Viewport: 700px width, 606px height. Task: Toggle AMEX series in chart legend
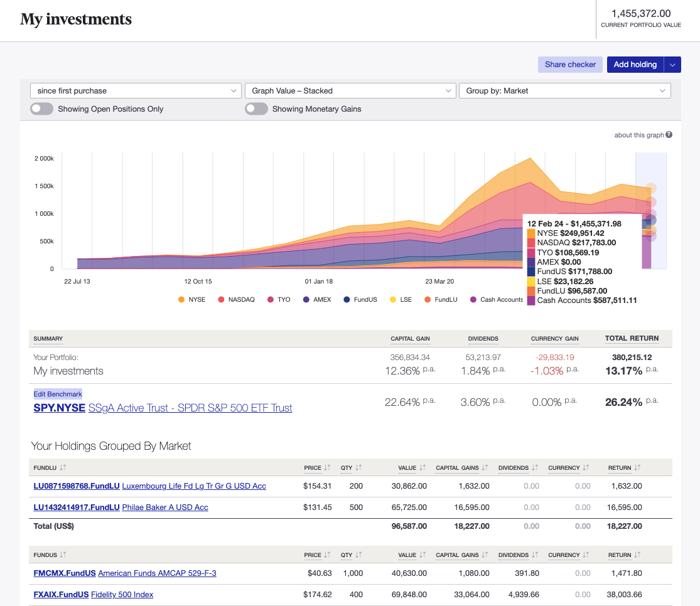coord(317,299)
